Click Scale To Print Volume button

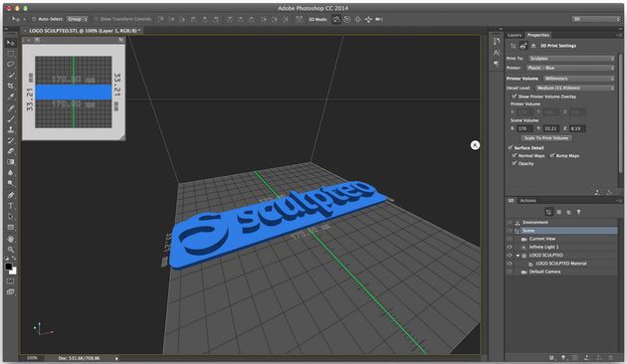point(546,138)
